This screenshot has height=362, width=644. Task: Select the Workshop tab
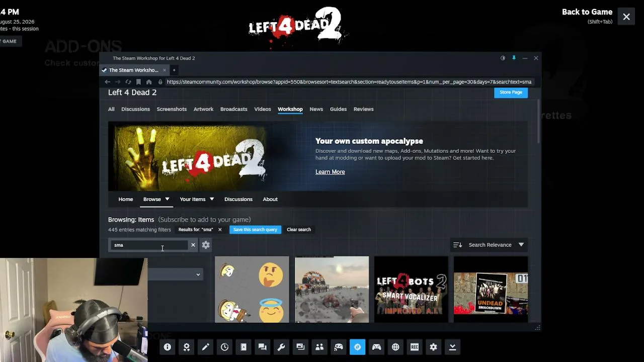290,109
